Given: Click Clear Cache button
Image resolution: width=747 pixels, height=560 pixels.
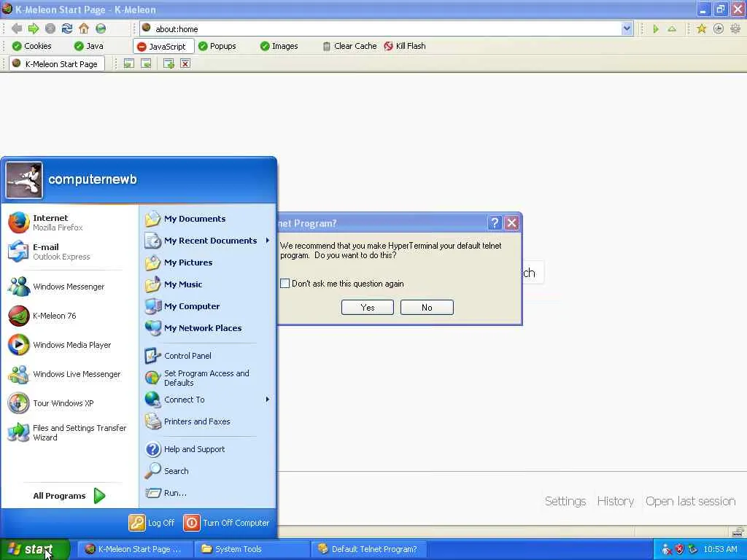Looking at the screenshot, I should [349, 46].
